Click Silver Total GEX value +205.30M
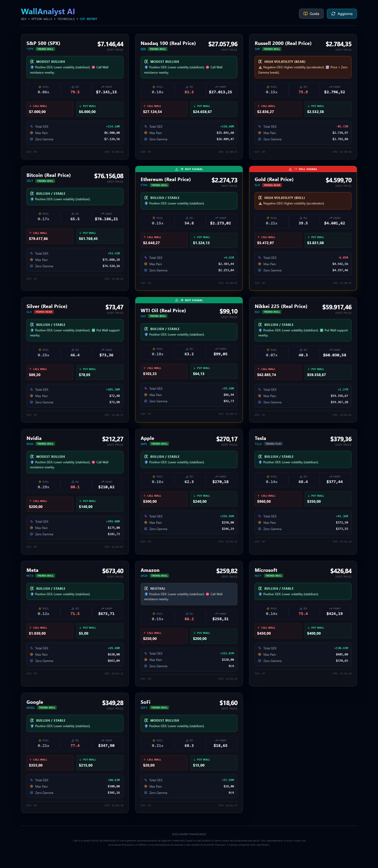 pyautogui.click(x=113, y=390)
